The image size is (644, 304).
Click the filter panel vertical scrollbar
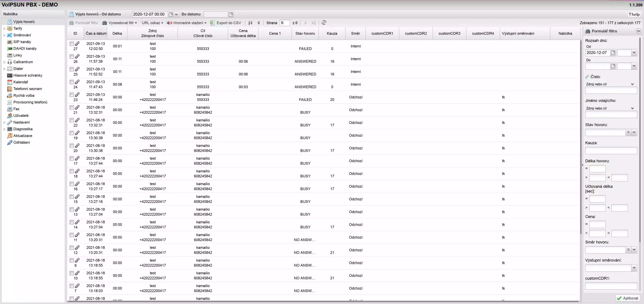640,140
